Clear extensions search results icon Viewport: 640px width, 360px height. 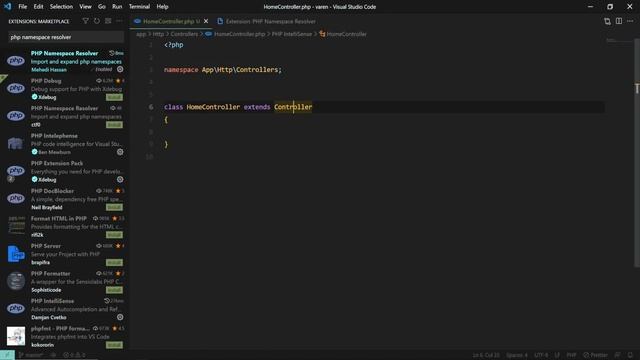(x=108, y=21)
